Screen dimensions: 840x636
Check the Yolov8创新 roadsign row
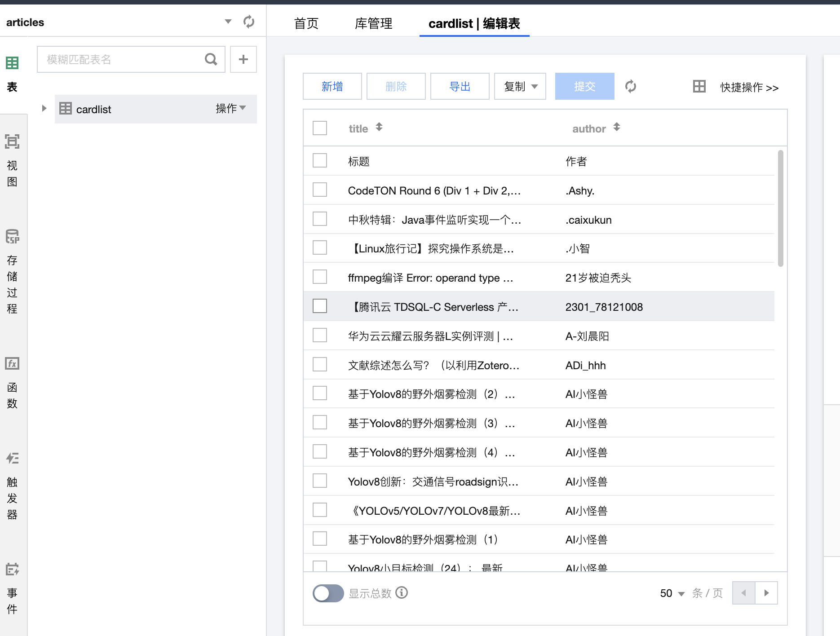(x=320, y=481)
